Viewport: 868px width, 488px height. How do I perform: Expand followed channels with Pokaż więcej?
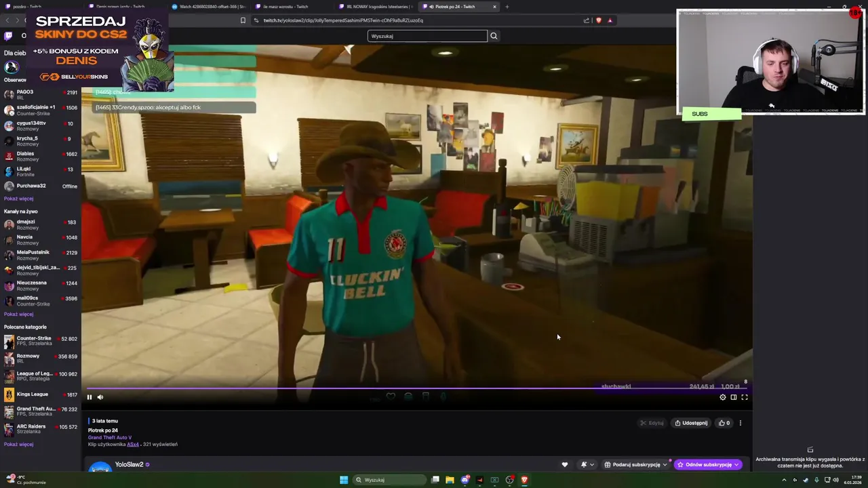point(18,199)
